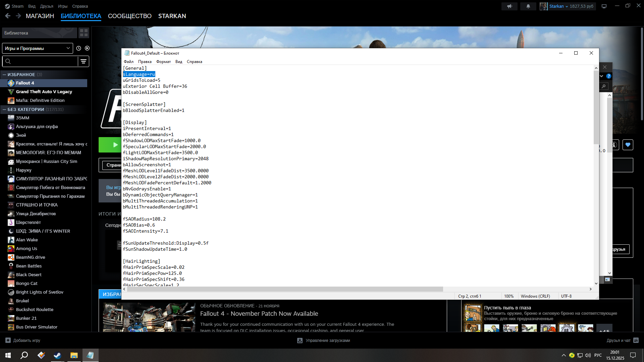Open Steam from the taskbar
Viewport: 644px width, 362px height.
coord(57,355)
